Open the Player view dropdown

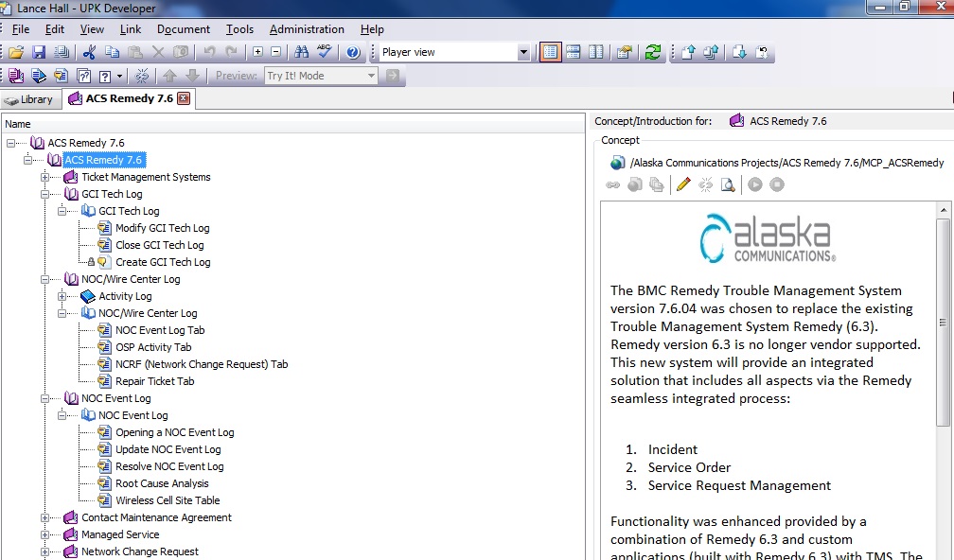click(x=523, y=52)
